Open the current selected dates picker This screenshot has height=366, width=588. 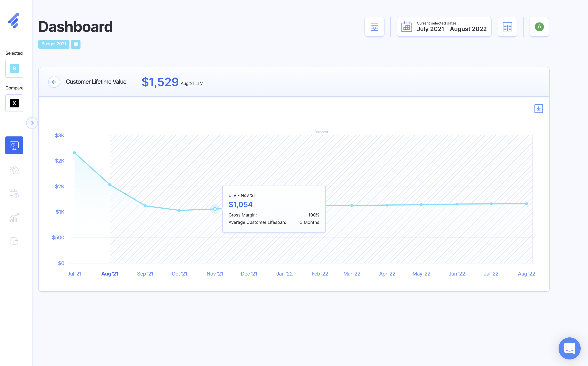444,27
